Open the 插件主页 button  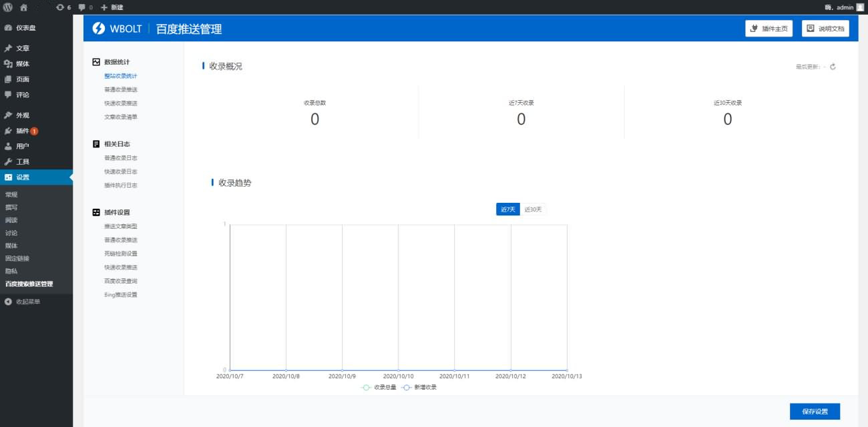click(x=769, y=29)
